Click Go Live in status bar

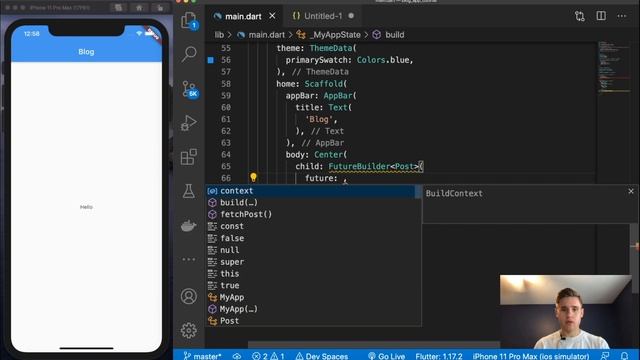click(x=386, y=356)
